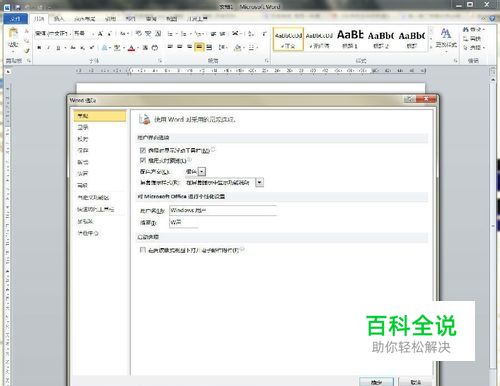The width and height of the screenshot is (500, 386).
Task: Click the Distributed alignment icon
Action: (x=209, y=47)
